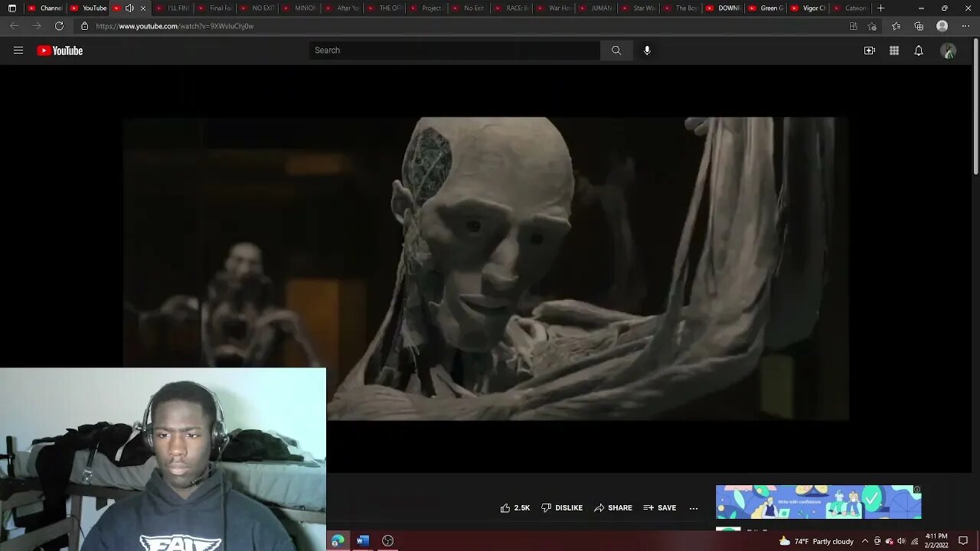The image size is (980, 551).
Task: Focus the YouTube Search input field
Action: [454, 51]
